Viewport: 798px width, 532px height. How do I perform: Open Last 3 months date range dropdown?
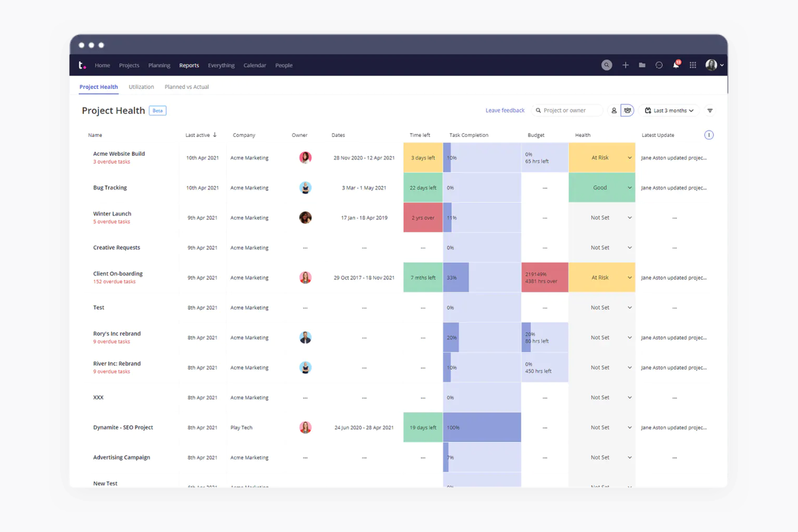(669, 110)
